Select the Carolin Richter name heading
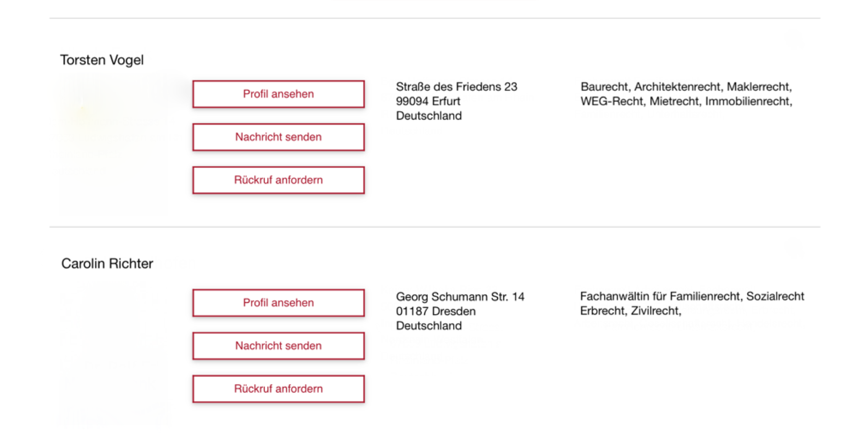Screen dimensions: 868x433 point(107,264)
